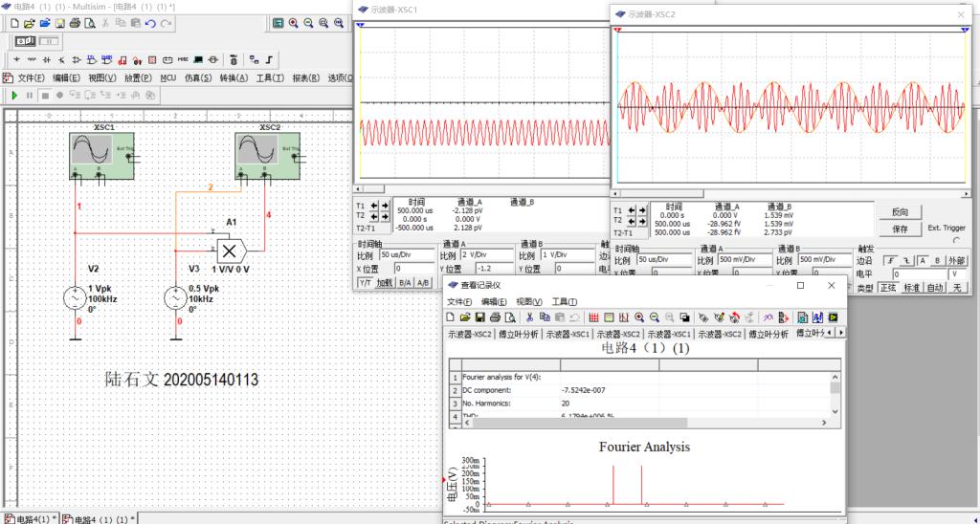Viewport: 980px width, 524px height.
Task: Click 反向 button in XSC2 oscilloscope
Action: pyautogui.click(x=900, y=212)
